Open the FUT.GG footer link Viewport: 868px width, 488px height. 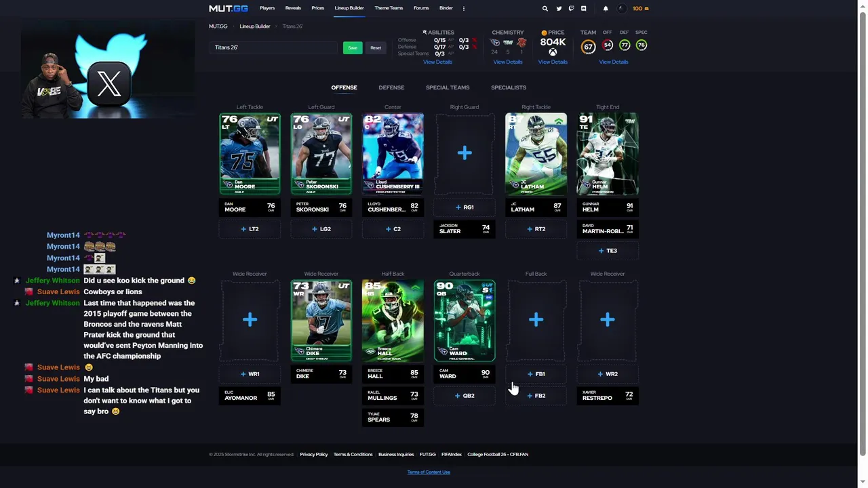point(427,454)
